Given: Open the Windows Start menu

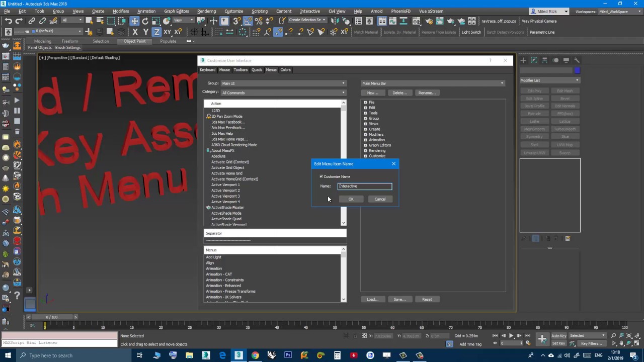Looking at the screenshot, I should pos(8,355).
